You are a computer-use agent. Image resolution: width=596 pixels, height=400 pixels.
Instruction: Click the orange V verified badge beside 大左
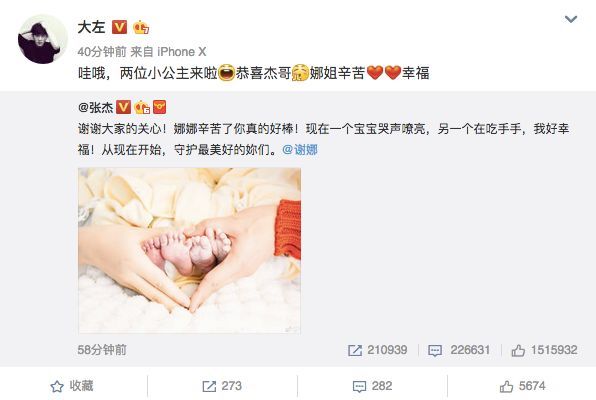[119, 27]
